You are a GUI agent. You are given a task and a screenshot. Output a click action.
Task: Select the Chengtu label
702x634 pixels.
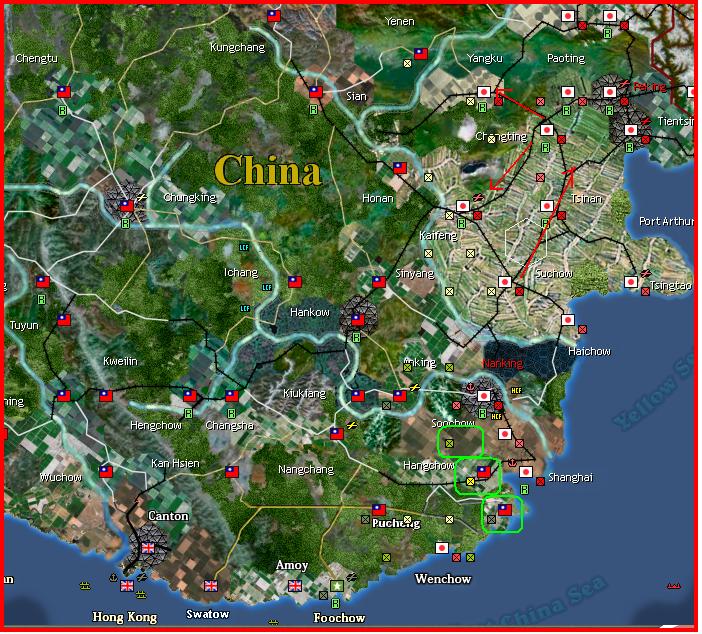click(36, 58)
